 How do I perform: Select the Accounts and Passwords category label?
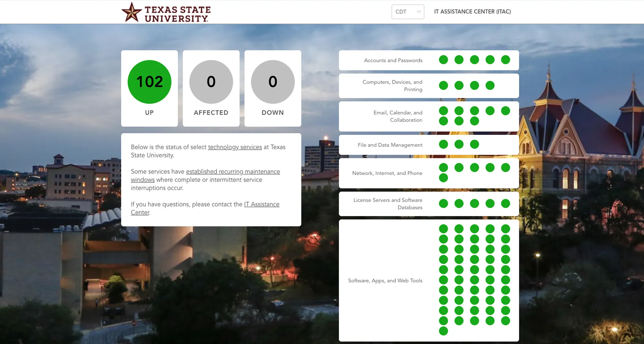[x=393, y=60]
